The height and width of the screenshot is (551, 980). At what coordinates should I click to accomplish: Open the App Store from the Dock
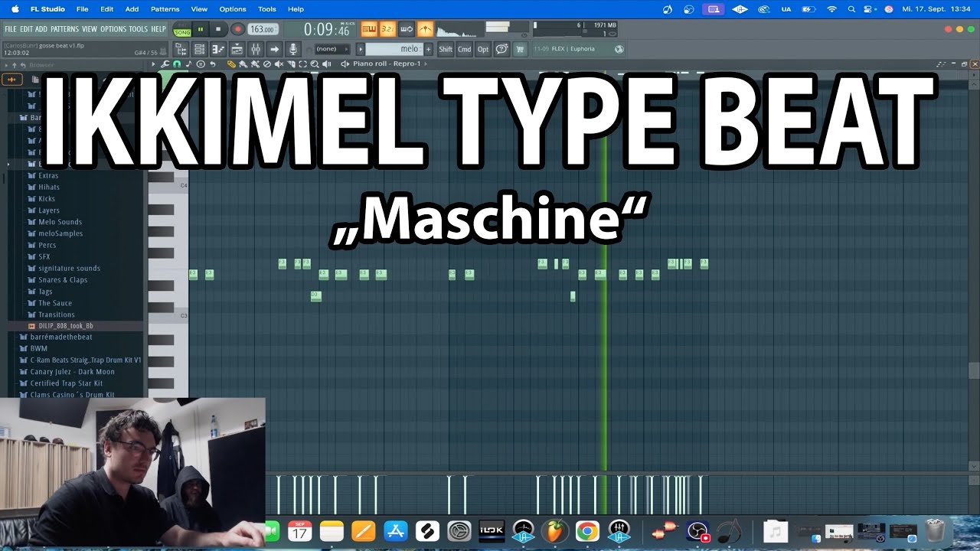pyautogui.click(x=396, y=531)
